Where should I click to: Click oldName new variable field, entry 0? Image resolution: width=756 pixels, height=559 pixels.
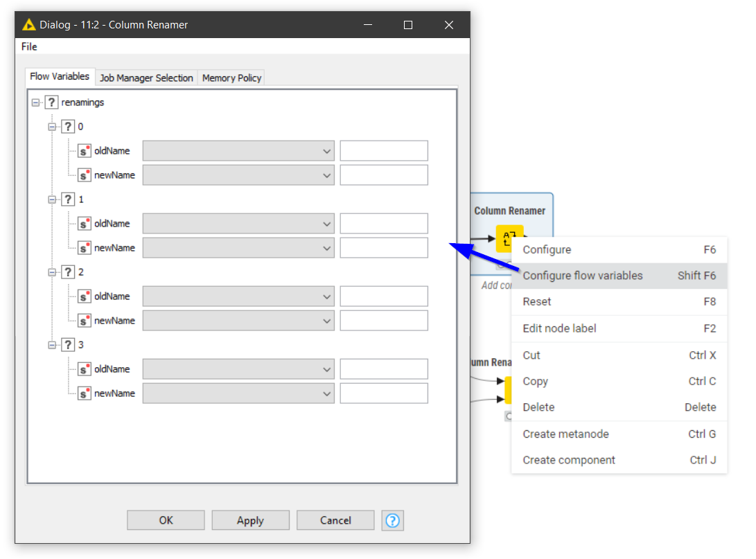pyautogui.click(x=384, y=151)
